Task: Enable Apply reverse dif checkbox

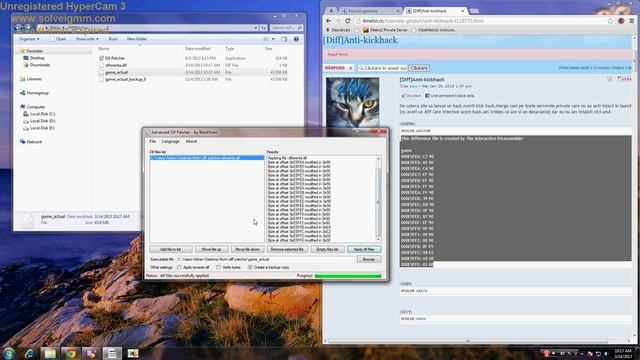Action: click(x=179, y=267)
